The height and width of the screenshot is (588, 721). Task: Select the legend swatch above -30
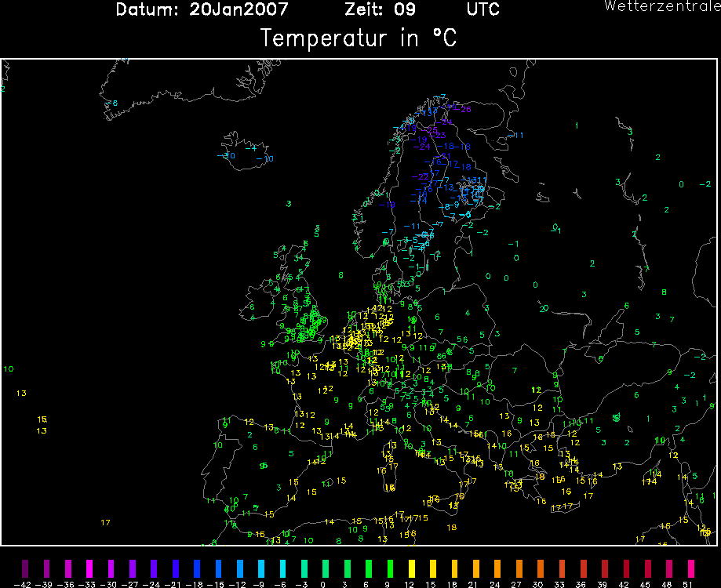click(x=111, y=568)
